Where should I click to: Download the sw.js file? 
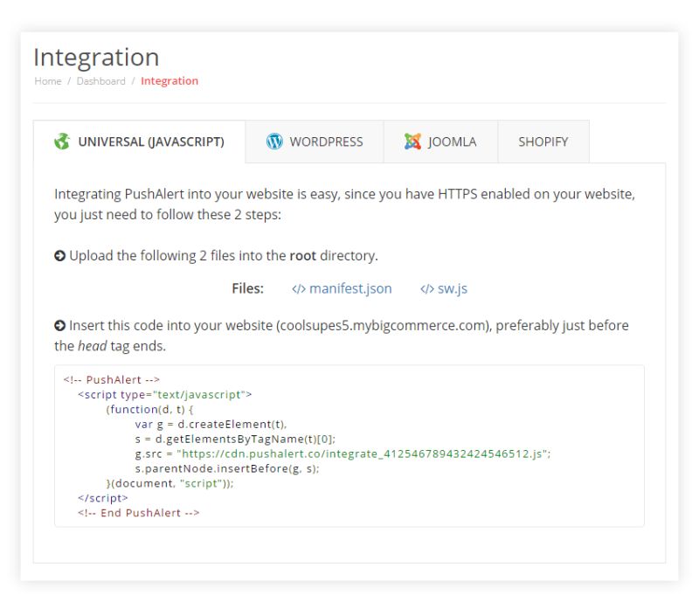453,289
